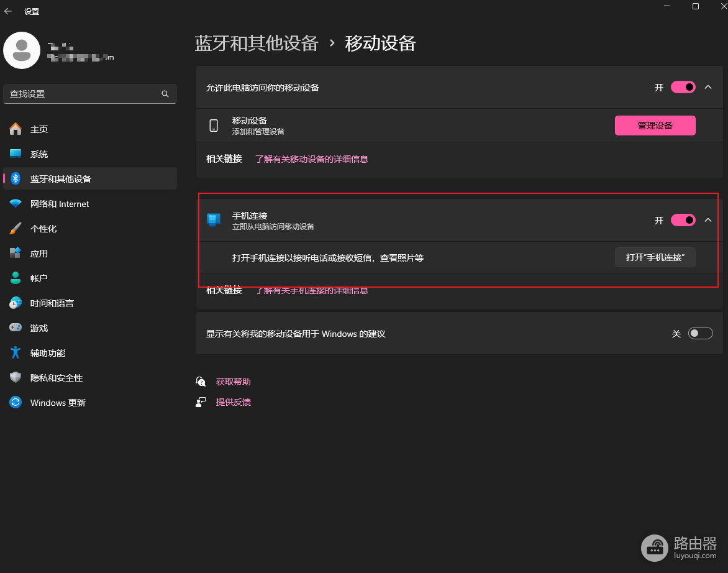This screenshot has height=573, width=728.
Task: Open 系统 settings page
Action: pyautogui.click(x=90, y=154)
